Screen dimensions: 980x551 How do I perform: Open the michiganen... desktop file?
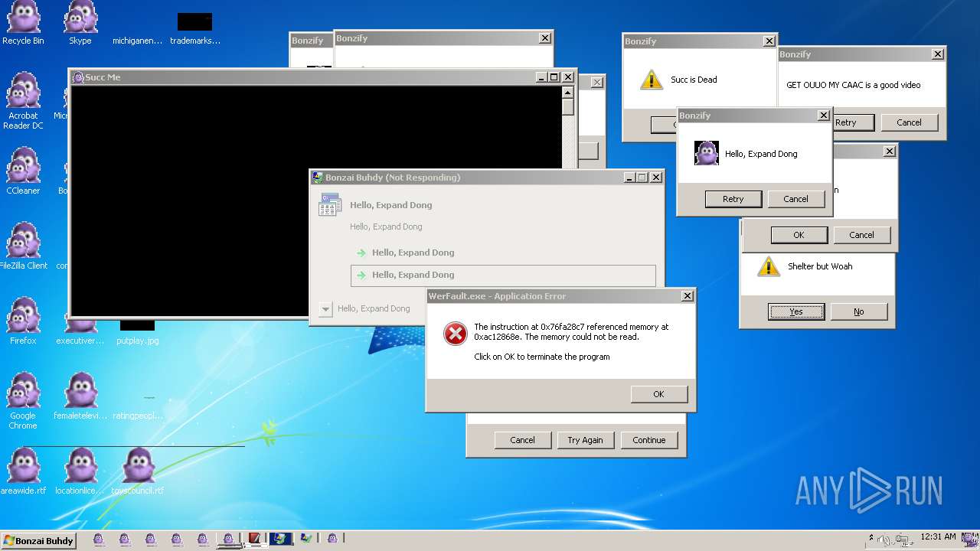tap(138, 41)
